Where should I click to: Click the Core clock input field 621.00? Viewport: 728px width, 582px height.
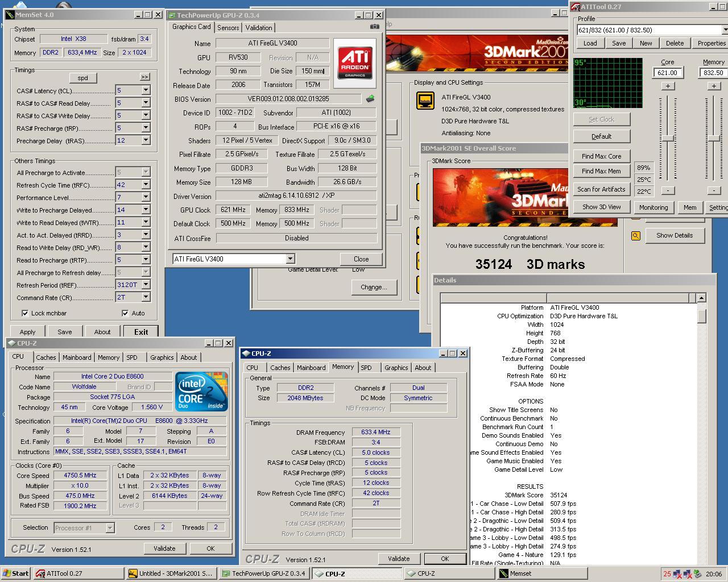pyautogui.click(x=667, y=73)
